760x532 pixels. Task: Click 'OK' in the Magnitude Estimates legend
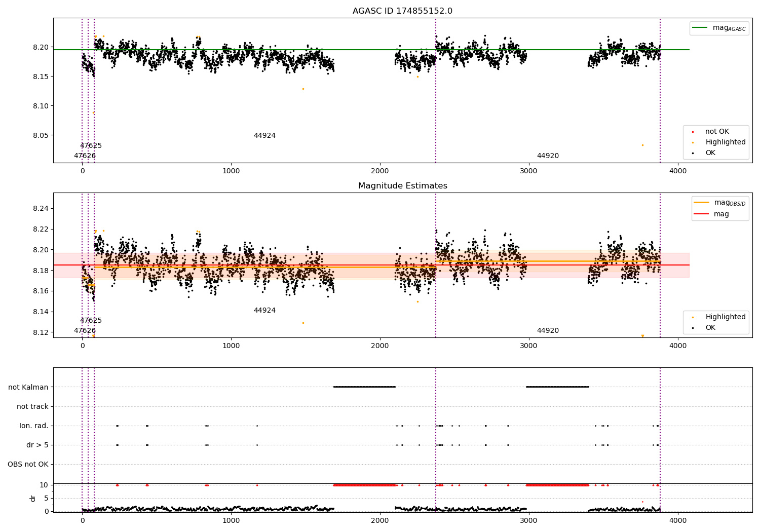coord(710,328)
